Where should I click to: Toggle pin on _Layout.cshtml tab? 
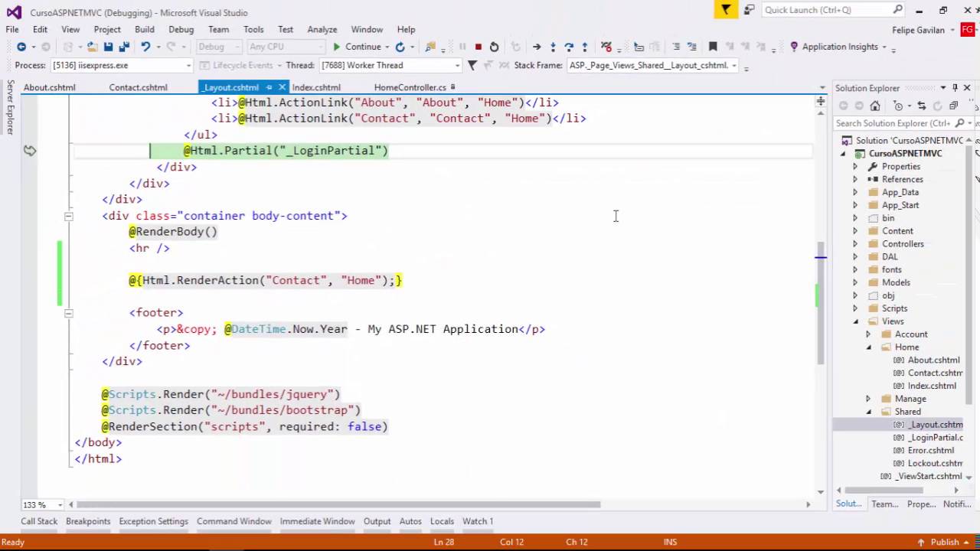pyautogui.click(x=269, y=87)
